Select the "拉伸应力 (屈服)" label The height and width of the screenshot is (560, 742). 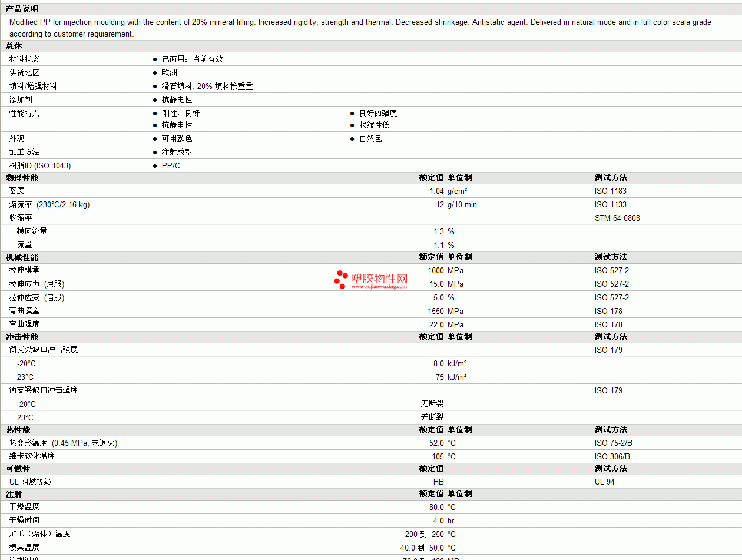pyautogui.click(x=37, y=284)
